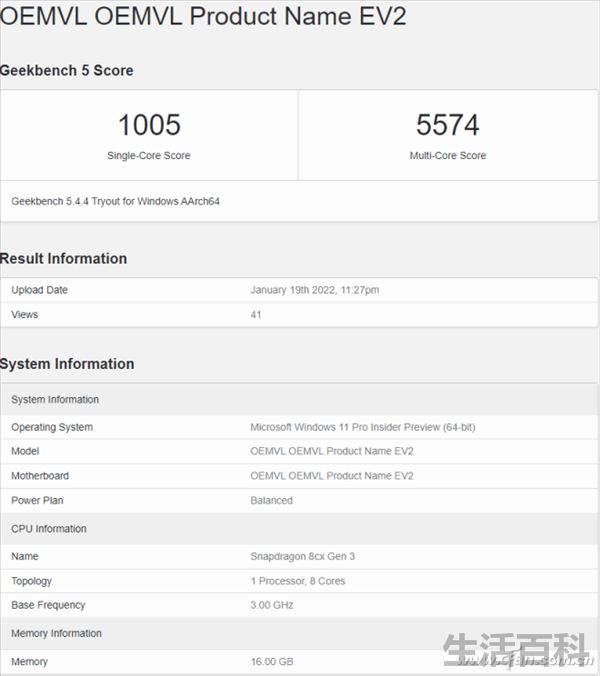Select the Motherboard row's 'OEMVL OEMVL Product Name EV2' value
The width and height of the screenshot is (600, 676).
332,476
